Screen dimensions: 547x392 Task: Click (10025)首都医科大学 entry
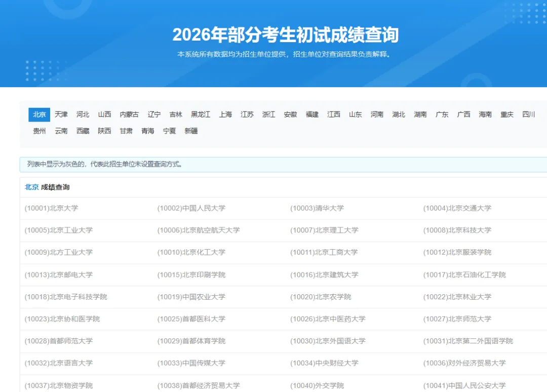(x=191, y=319)
